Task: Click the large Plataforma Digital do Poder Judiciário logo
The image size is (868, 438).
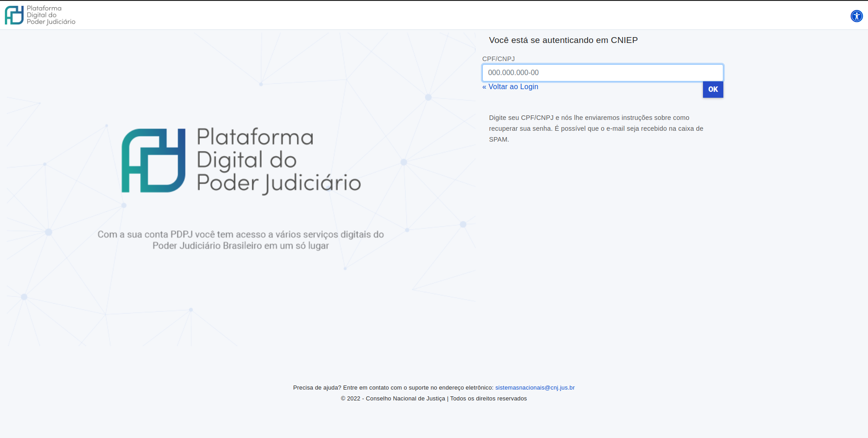Action: tap(241, 161)
